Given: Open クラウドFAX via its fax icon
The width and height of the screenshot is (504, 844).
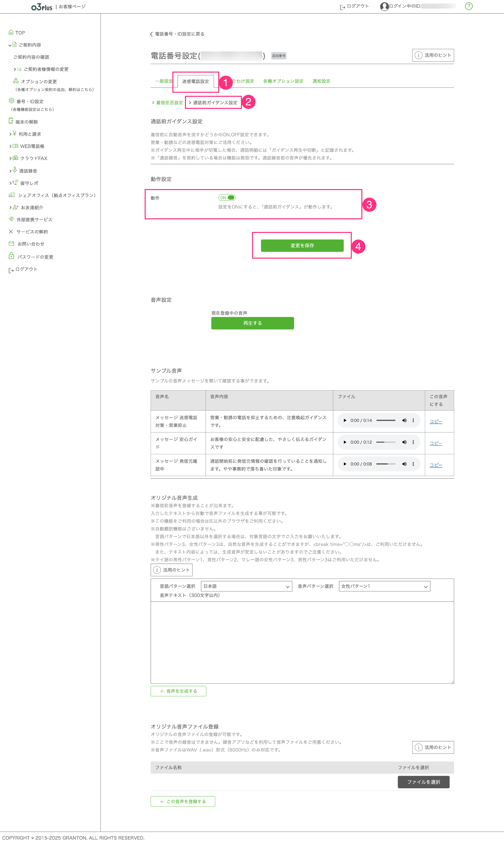Looking at the screenshot, I should tap(15, 158).
